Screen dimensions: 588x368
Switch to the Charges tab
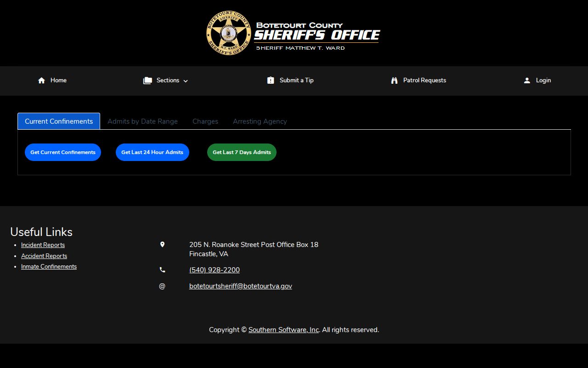click(205, 121)
